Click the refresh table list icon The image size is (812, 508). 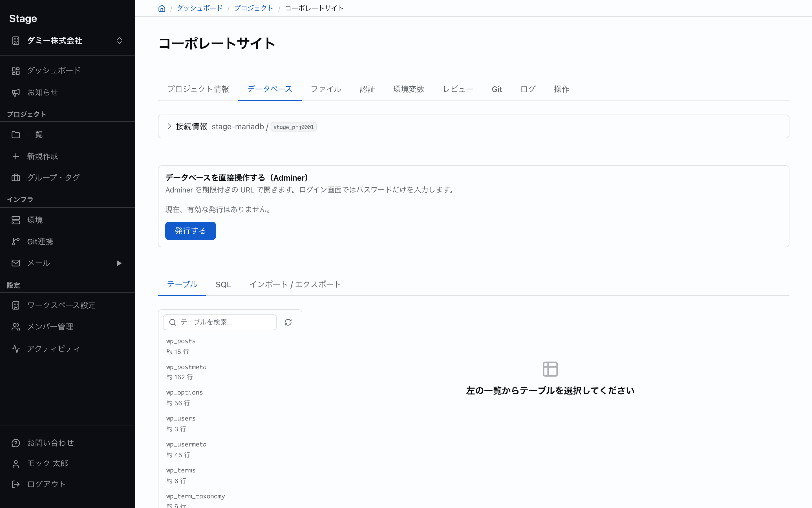[x=288, y=322]
